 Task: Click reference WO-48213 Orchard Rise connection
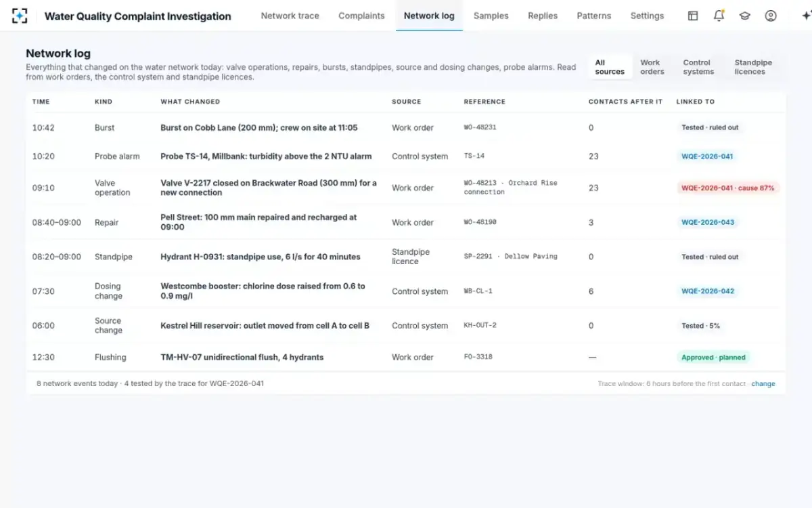(x=511, y=188)
